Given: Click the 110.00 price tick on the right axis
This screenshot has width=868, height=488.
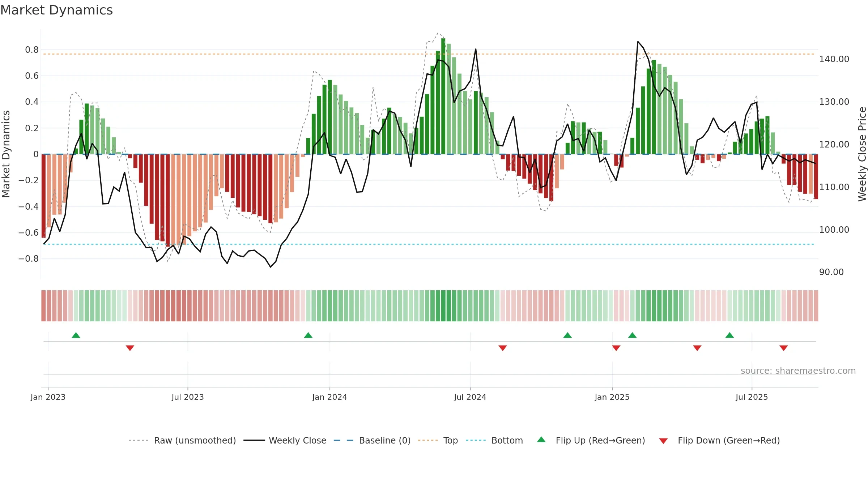Looking at the screenshot, I should point(834,187).
